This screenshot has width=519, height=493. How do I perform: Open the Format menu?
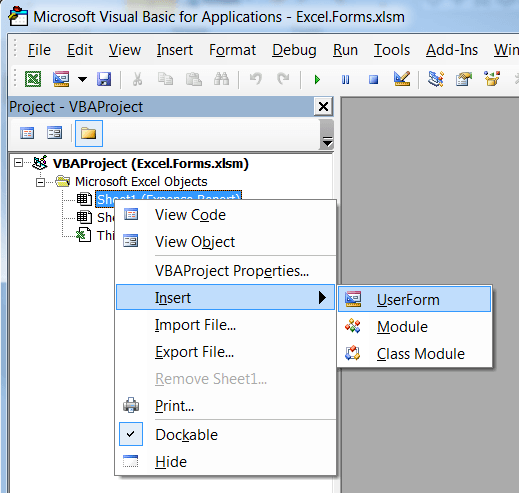[232, 50]
